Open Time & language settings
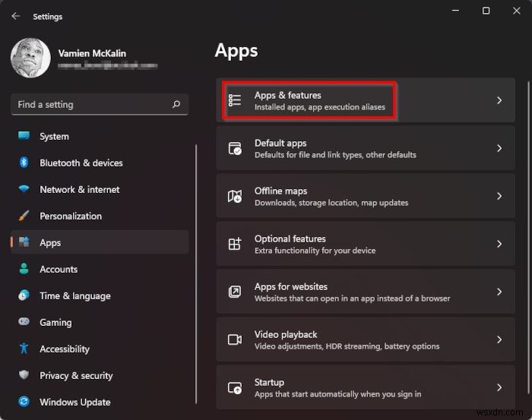This screenshot has width=532, height=420. click(100, 295)
